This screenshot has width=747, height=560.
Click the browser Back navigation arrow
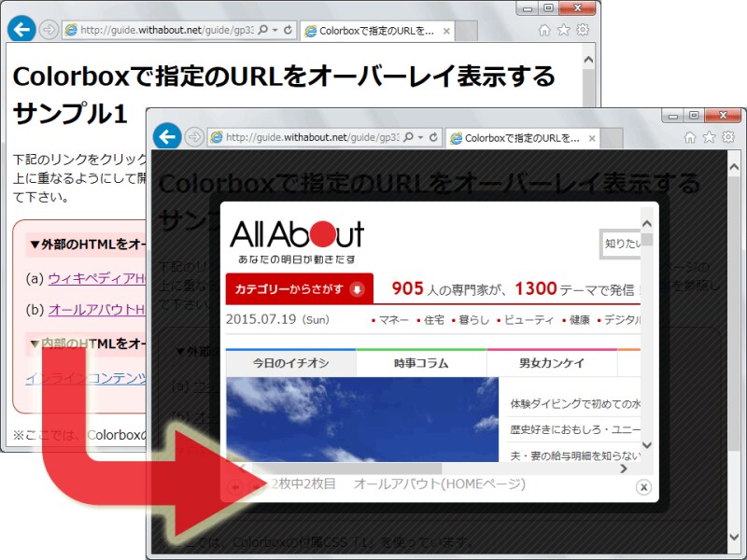point(166,137)
